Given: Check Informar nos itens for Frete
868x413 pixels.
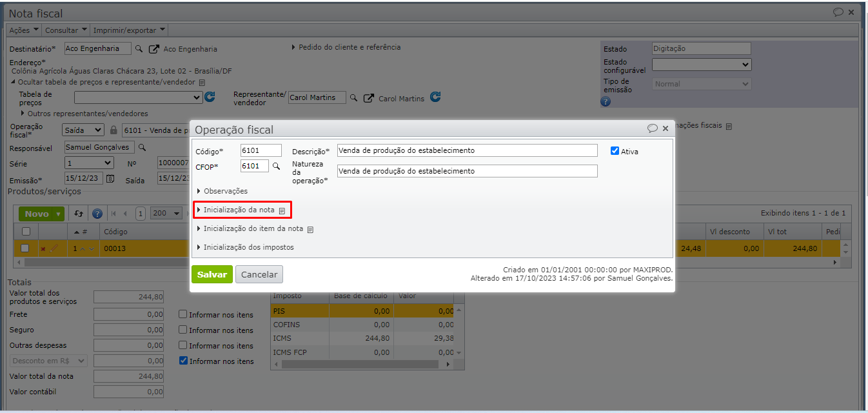Looking at the screenshot, I should (183, 314).
